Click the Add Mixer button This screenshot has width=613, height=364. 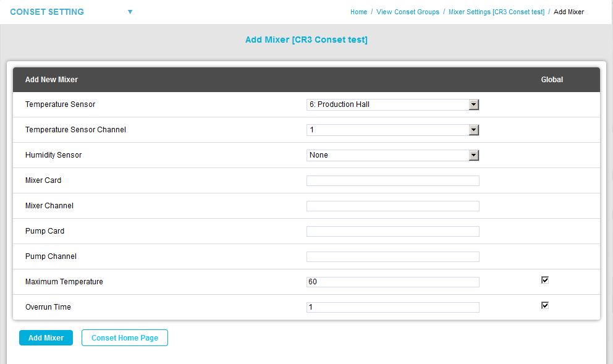coord(46,338)
